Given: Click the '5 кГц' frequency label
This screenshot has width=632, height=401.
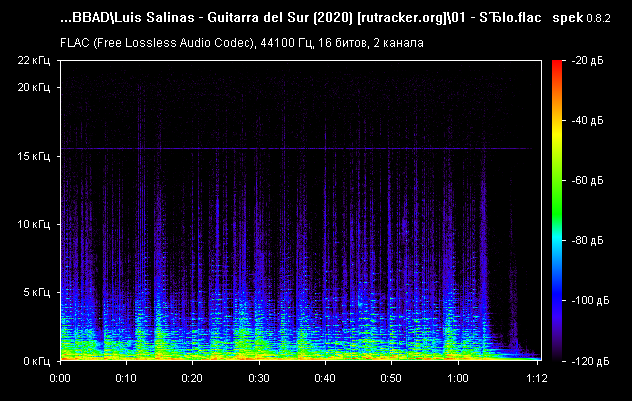Looking at the screenshot, I should pos(37,292).
